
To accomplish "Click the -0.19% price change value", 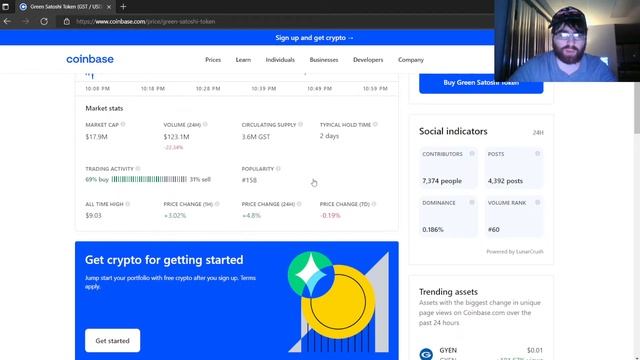I will click(x=330, y=216).
